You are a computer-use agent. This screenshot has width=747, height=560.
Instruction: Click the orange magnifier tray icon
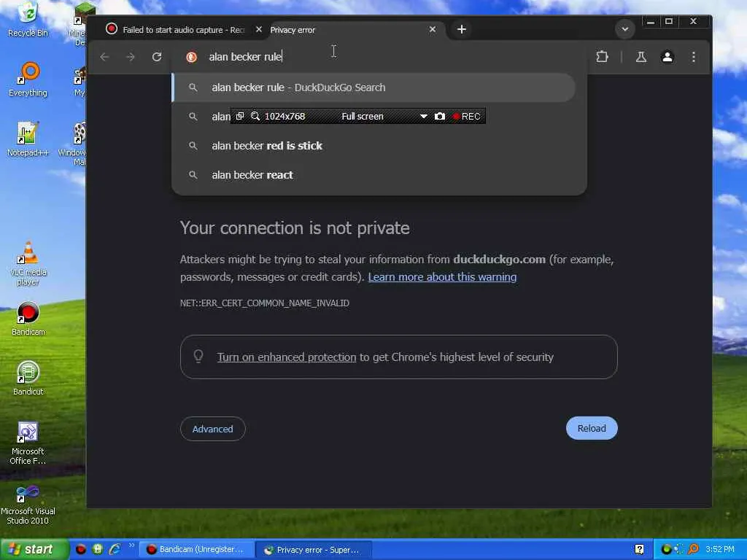tap(693, 549)
